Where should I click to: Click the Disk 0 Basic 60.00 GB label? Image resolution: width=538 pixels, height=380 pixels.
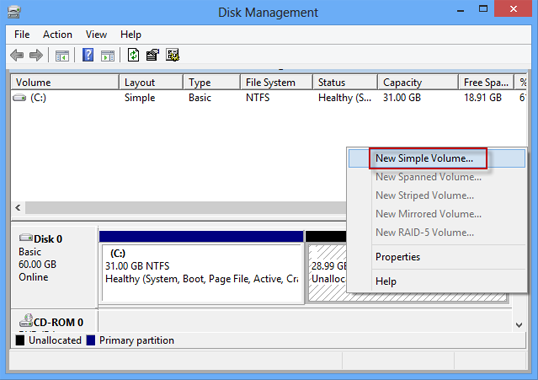54,267
